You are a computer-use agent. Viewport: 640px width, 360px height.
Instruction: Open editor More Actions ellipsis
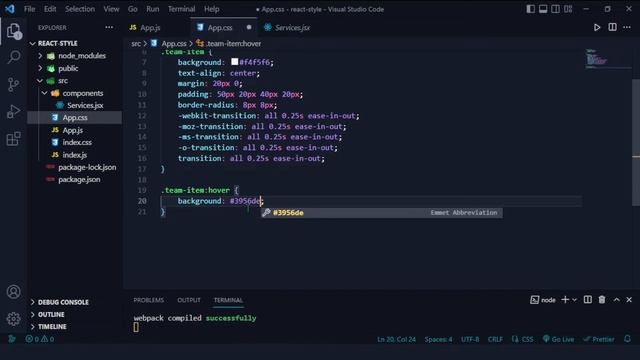(x=627, y=27)
